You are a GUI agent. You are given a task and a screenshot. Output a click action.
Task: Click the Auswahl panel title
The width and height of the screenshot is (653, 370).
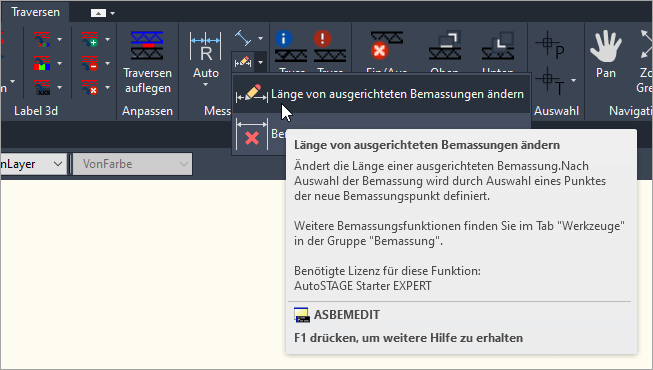click(556, 111)
